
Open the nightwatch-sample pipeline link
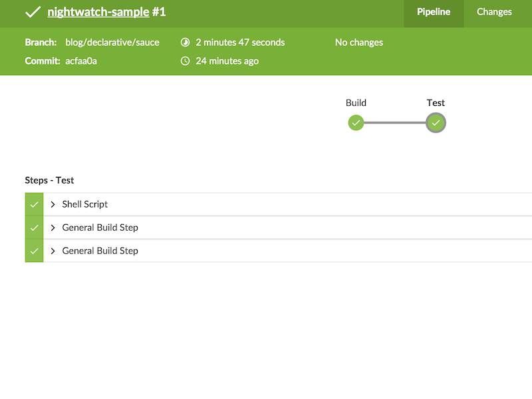[98, 12]
